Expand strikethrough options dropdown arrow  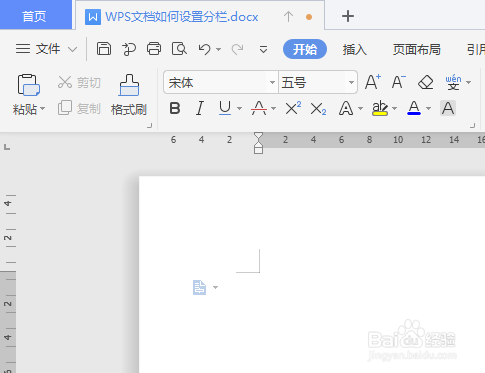click(x=274, y=108)
